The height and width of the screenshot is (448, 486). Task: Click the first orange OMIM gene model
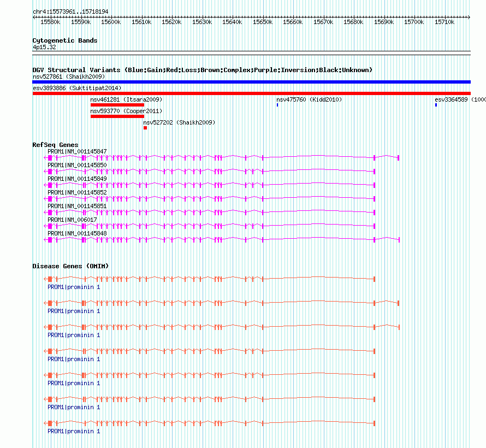pos(210,279)
